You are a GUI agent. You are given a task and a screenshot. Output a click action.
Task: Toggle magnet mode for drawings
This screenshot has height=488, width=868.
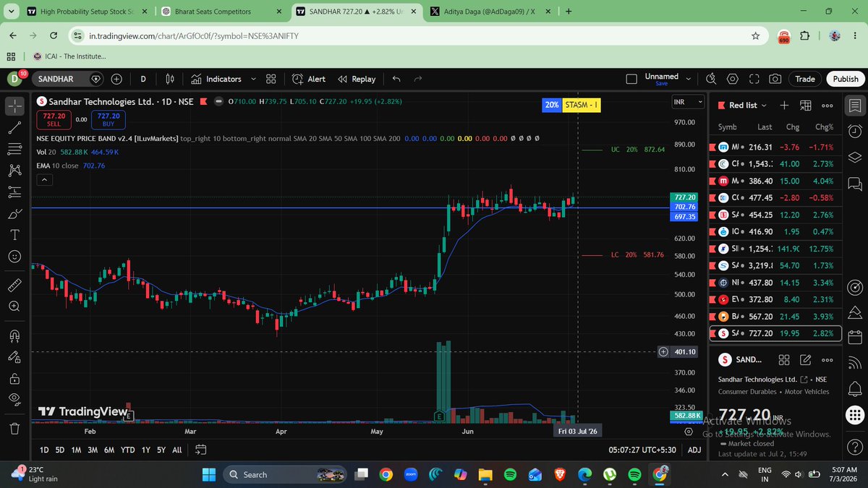click(14, 335)
